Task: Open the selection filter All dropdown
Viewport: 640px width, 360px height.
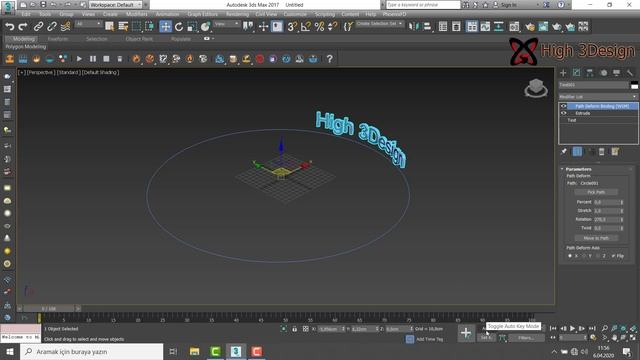Action: [88, 24]
